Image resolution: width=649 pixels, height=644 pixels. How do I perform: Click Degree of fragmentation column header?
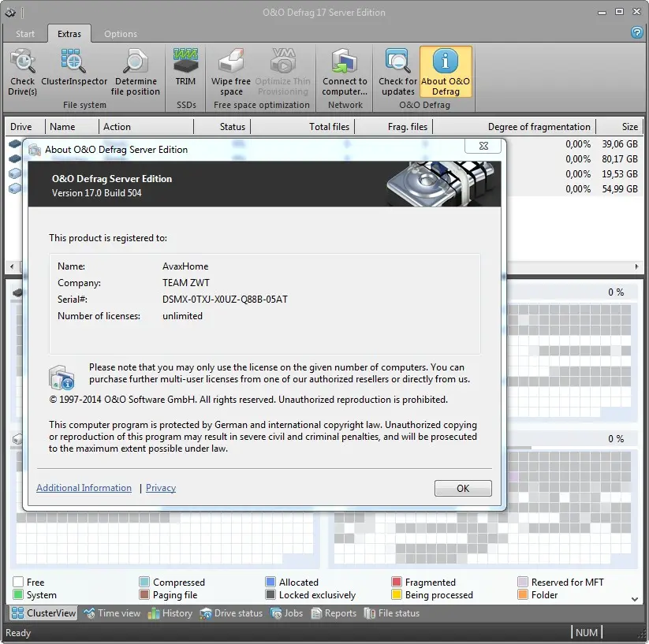click(514, 127)
